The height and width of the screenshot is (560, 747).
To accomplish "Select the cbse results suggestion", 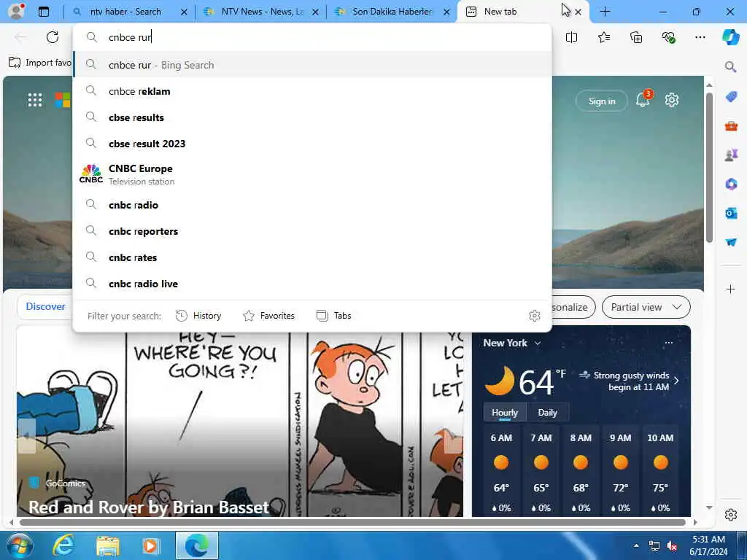I will click(x=312, y=117).
